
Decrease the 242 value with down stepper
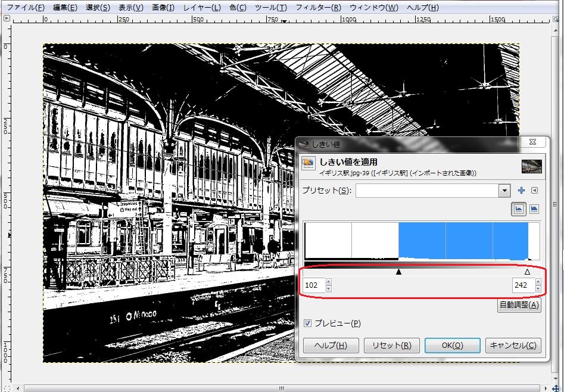(538, 289)
